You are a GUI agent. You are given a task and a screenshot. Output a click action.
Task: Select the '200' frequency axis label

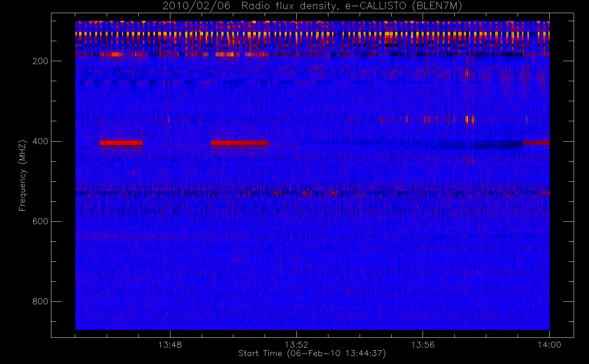(40, 61)
